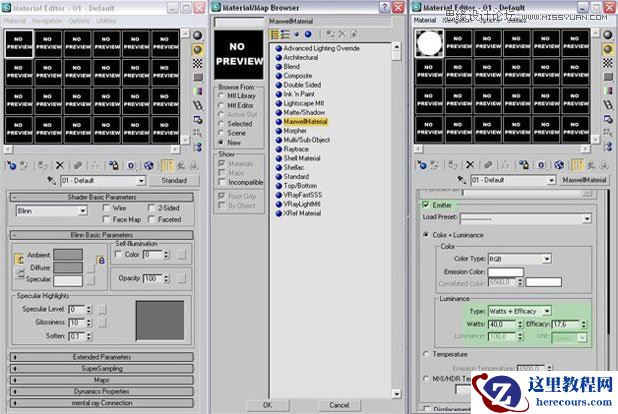Open Navigation menu in left Material Editor
The height and width of the screenshot is (414, 618).
[47, 21]
